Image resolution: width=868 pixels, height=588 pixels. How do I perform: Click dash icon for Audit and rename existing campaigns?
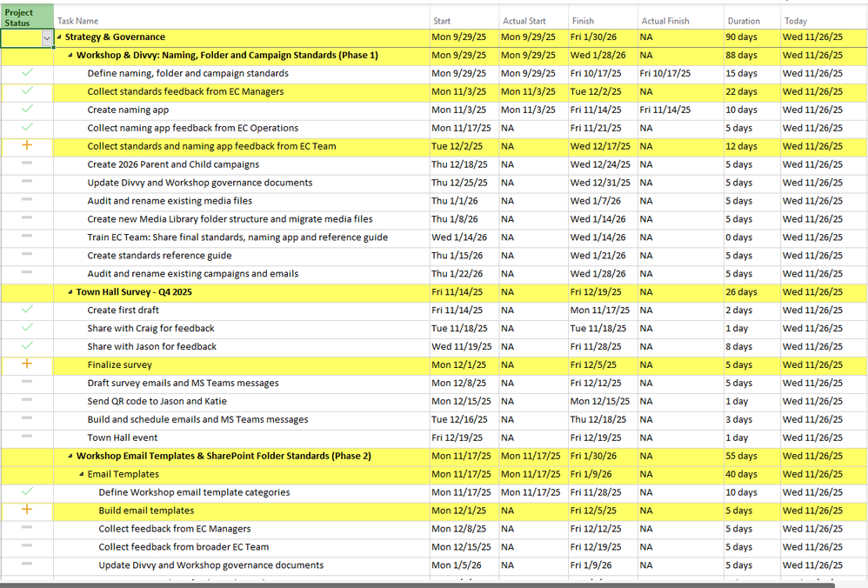click(27, 272)
